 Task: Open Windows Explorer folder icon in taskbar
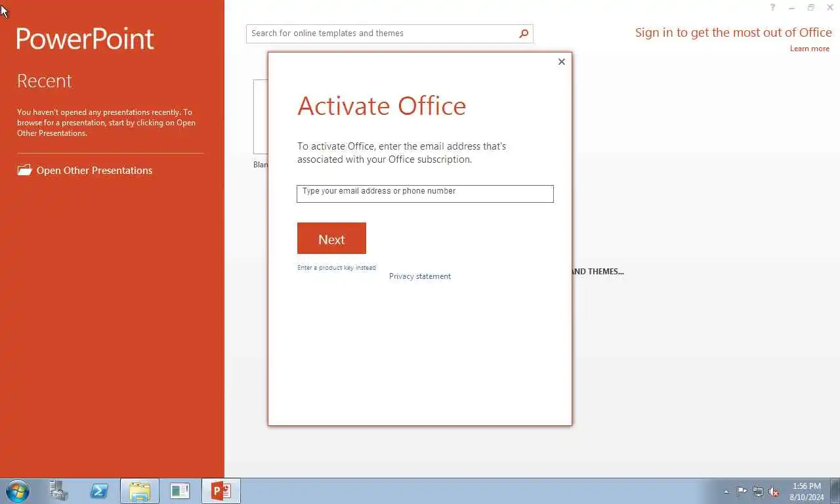click(x=140, y=491)
